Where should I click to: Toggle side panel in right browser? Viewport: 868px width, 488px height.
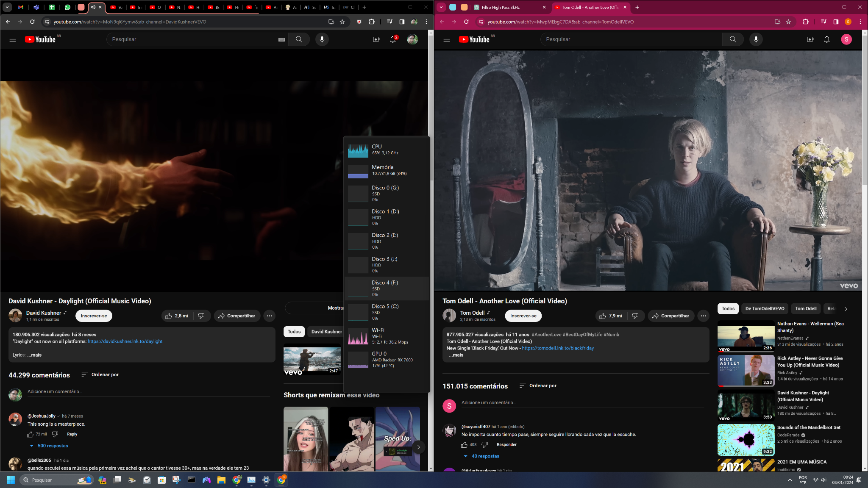click(x=836, y=22)
